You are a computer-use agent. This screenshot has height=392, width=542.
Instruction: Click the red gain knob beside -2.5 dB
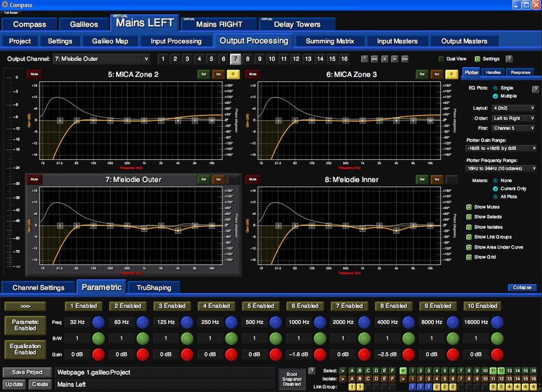coord(409,354)
